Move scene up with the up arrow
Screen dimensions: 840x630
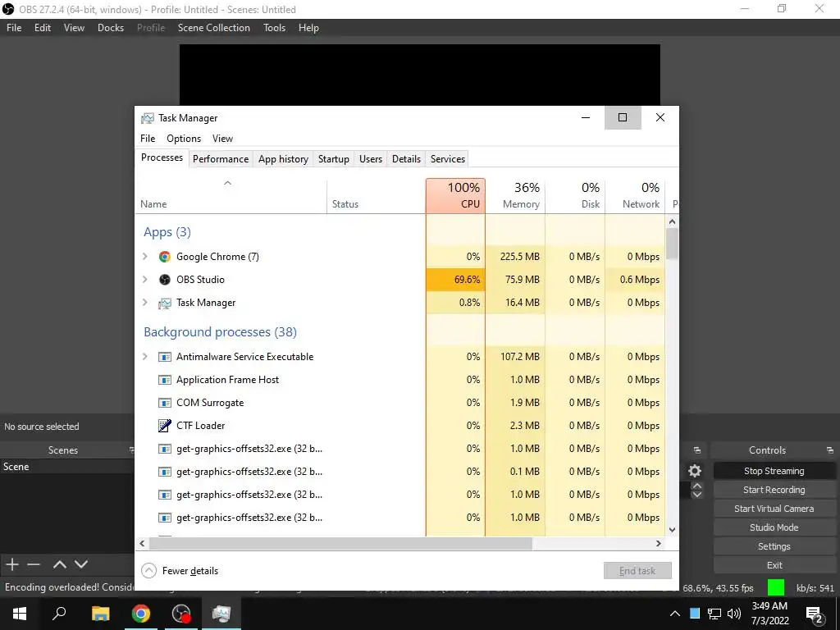point(59,564)
